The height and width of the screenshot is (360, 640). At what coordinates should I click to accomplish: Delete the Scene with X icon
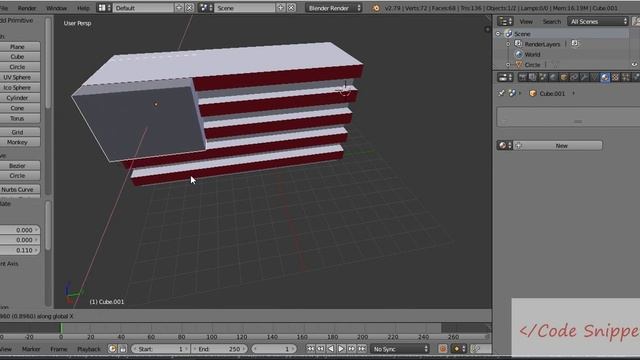coord(291,8)
